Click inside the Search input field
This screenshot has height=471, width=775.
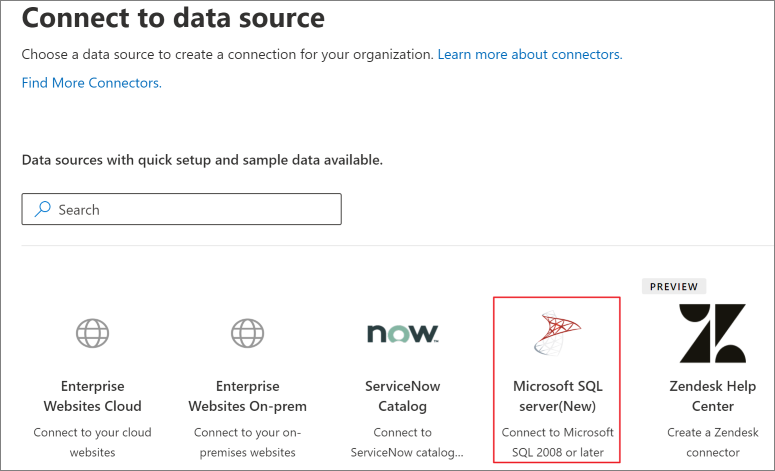click(x=181, y=209)
